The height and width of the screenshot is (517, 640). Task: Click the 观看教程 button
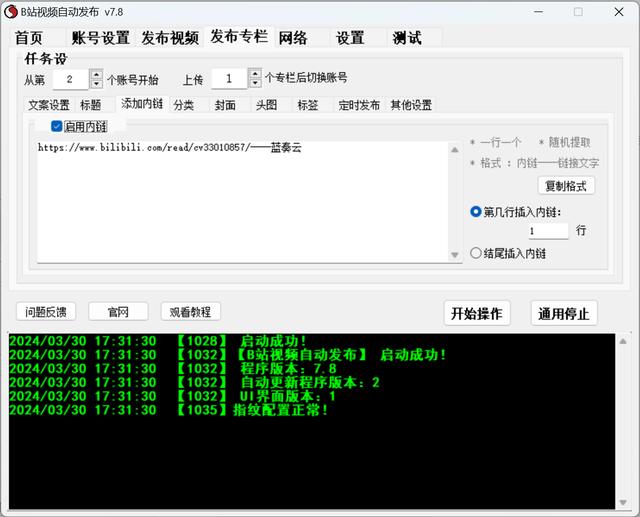[191, 312]
